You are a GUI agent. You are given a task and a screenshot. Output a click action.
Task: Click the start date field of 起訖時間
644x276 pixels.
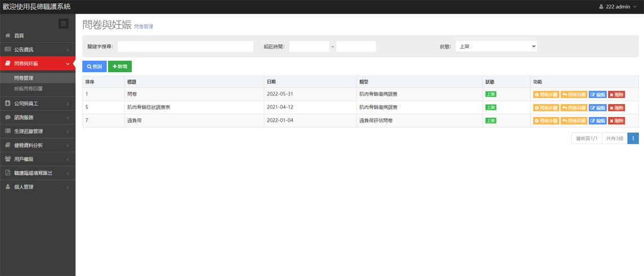point(309,46)
